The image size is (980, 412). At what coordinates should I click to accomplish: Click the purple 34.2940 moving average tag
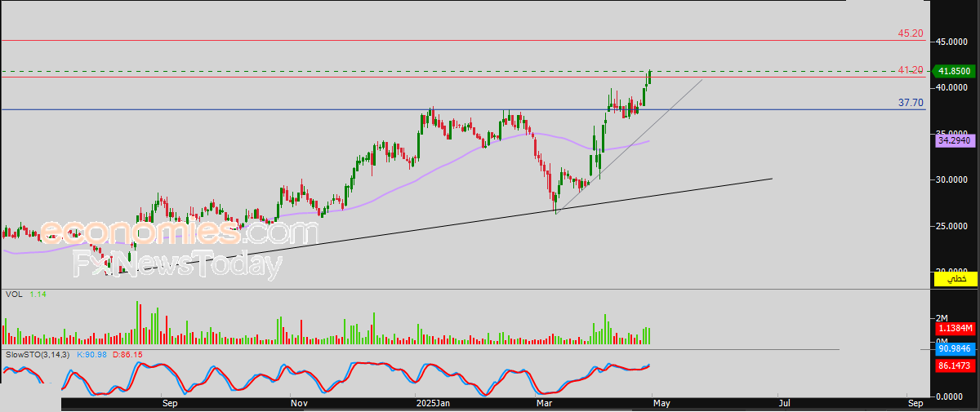(x=955, y=141)
